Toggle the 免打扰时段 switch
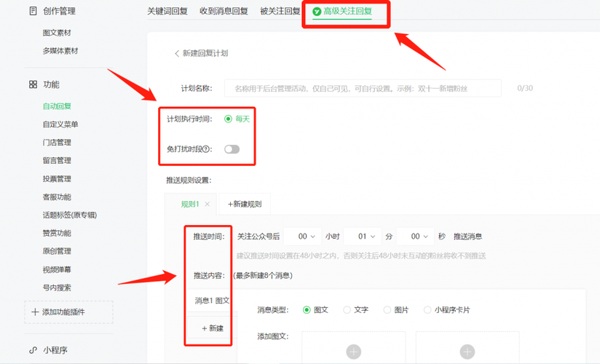 pos(232,149)
